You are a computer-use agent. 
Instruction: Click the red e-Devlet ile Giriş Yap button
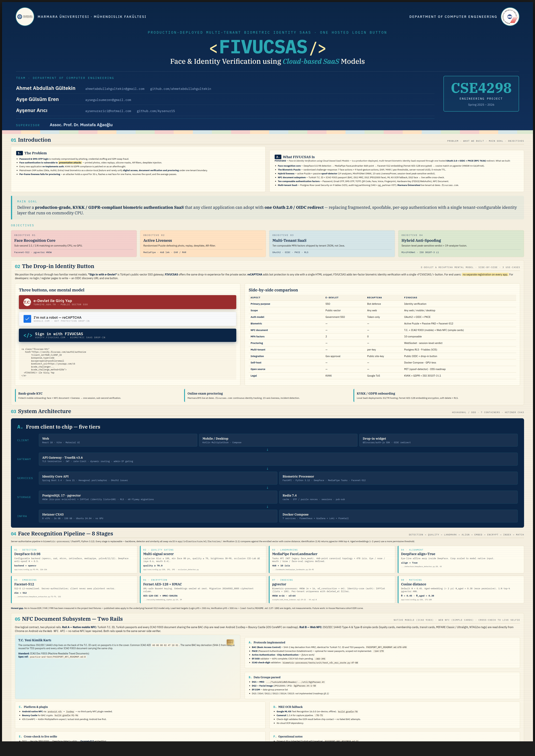coord(128,302)
